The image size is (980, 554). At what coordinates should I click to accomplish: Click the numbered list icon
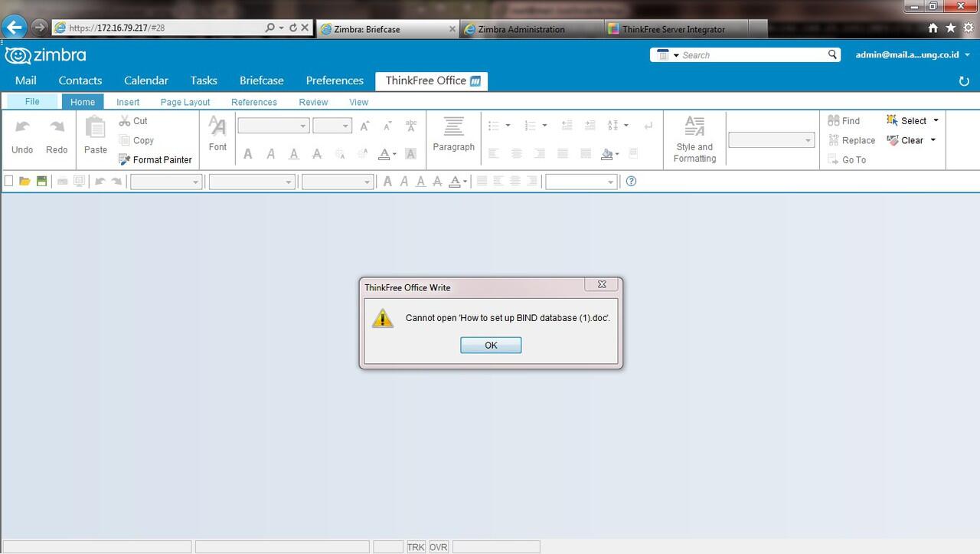click(x=530, y=126)
